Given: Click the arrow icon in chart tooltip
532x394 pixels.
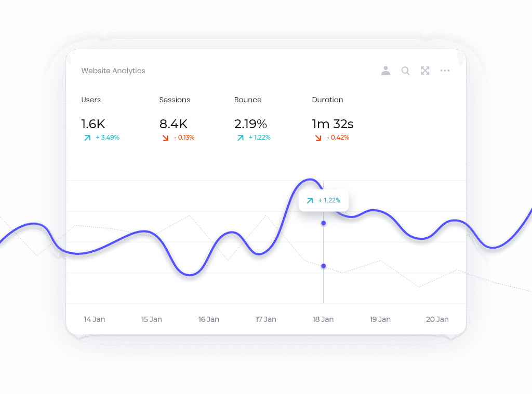Looking at the screenshot, I should pos(310,200).
